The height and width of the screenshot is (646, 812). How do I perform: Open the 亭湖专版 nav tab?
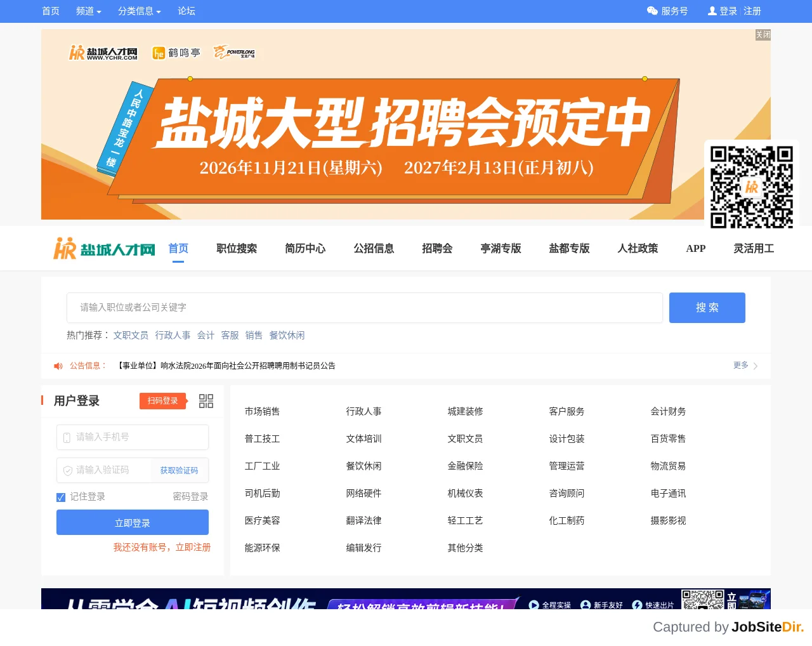[x=501, y=249]
